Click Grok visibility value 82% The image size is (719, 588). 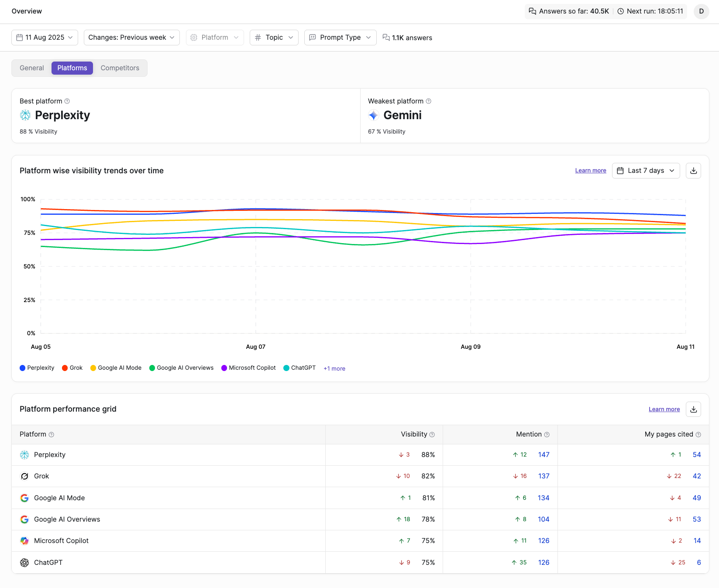pyautogui.click(x=428, y=476)
